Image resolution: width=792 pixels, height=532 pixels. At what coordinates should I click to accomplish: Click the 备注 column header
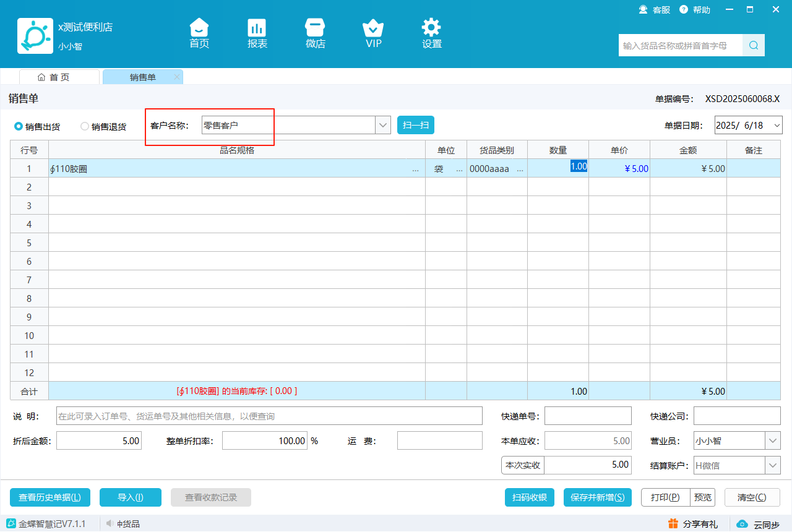click(754, 150)
